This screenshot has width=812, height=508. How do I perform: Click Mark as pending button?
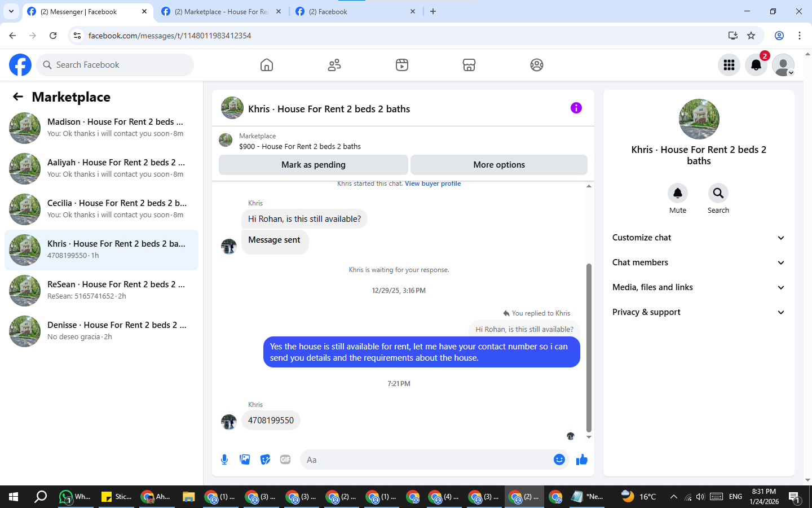314,165
